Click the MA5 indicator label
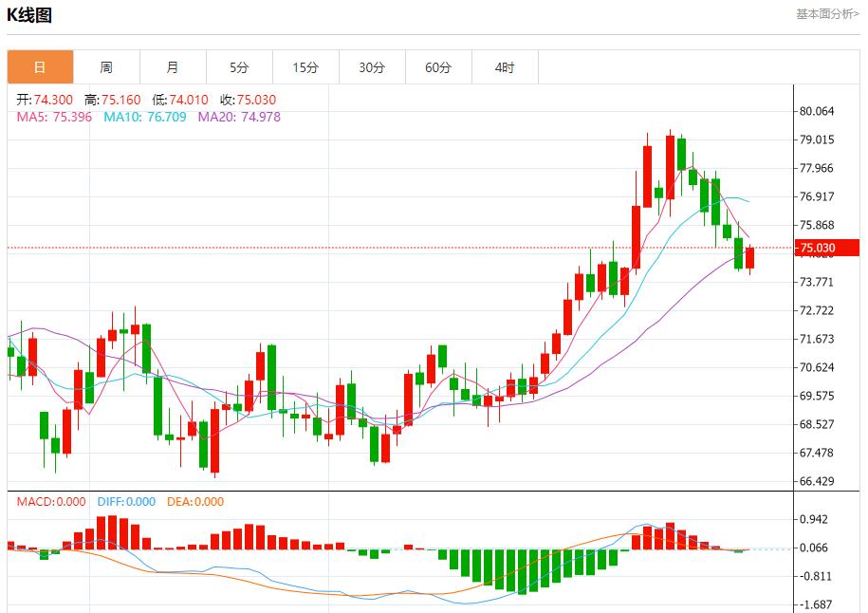The width and height of the screenshot is (868, 613). (x=54, y=117)
